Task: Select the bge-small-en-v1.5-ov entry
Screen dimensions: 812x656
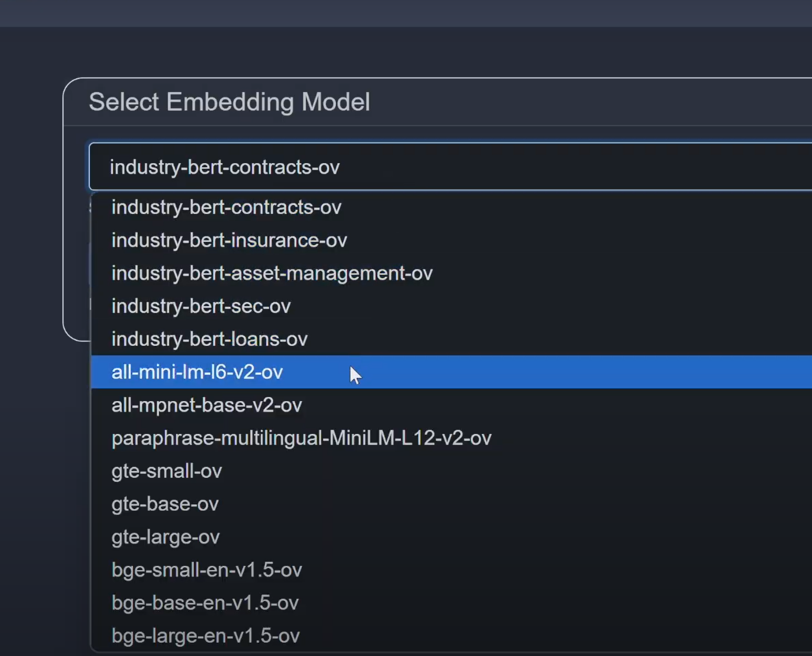Action: [207, 570]
